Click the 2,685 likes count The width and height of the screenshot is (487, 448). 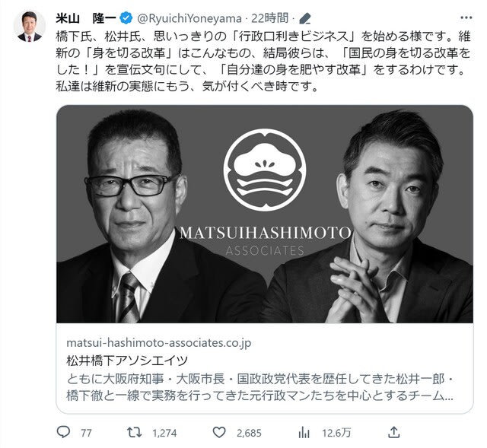249,433
